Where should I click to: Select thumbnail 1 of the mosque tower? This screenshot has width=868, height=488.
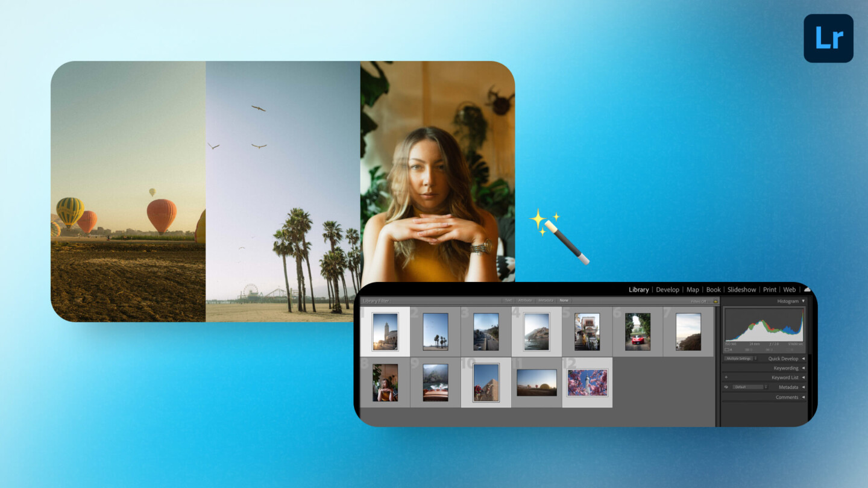click(x=385, y=331)
